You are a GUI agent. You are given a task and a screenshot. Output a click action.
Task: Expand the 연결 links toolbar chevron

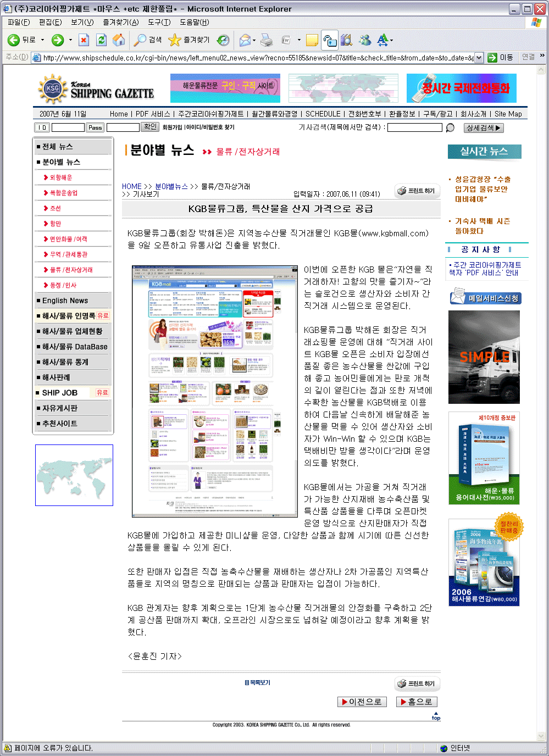(542, 55)
